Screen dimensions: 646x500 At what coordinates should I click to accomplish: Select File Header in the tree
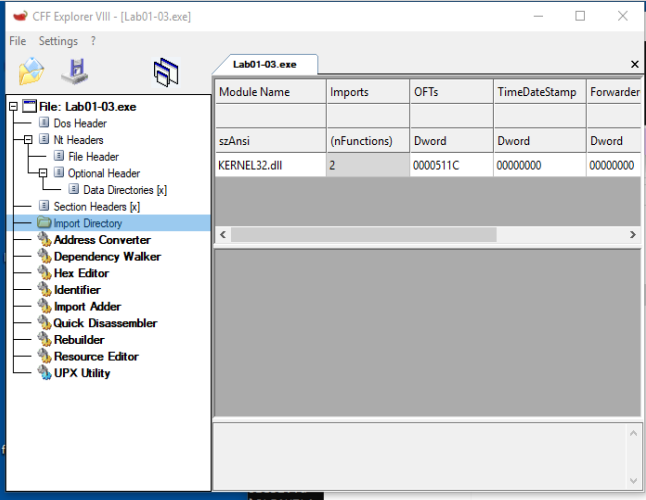94,157
